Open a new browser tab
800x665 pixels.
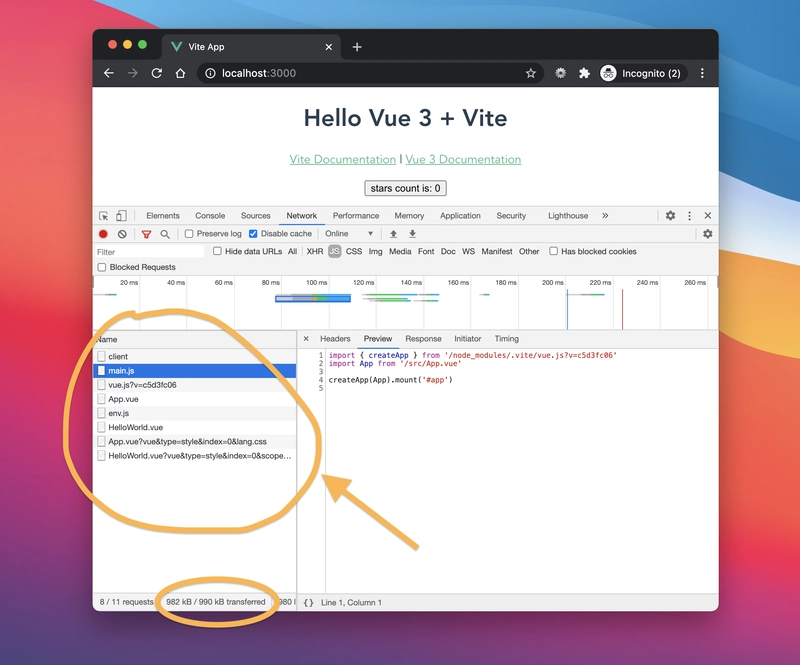coord(357,47)
